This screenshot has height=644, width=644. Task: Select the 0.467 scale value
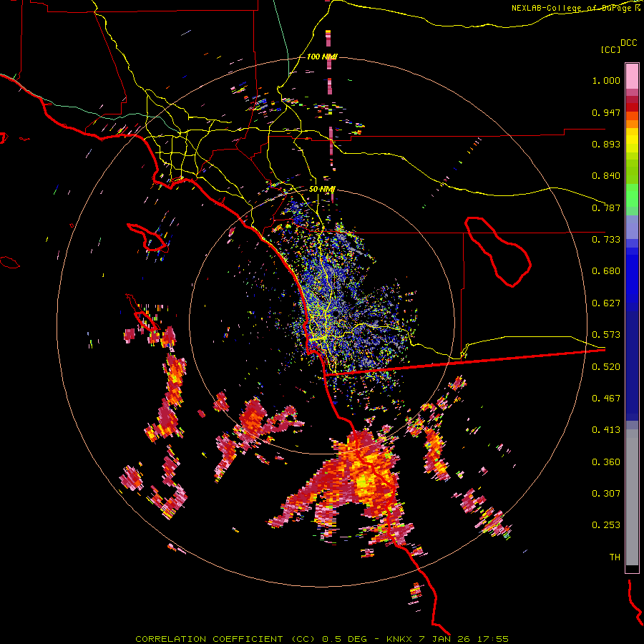pos(606,399)
